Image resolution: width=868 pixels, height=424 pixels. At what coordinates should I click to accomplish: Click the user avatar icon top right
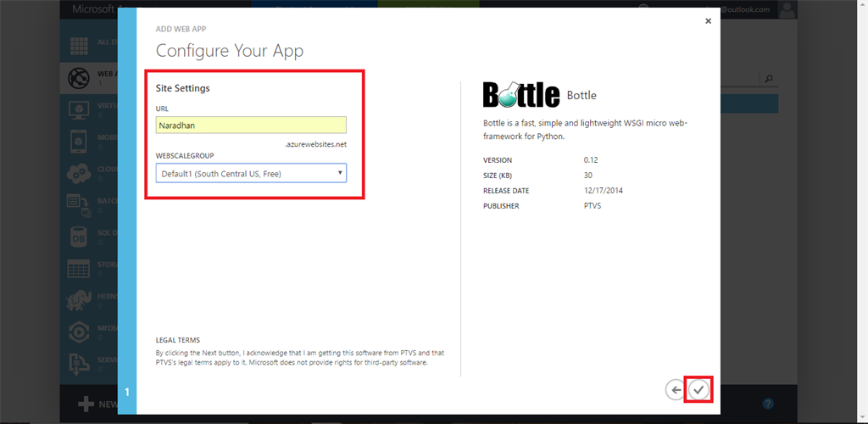[787, 9]
